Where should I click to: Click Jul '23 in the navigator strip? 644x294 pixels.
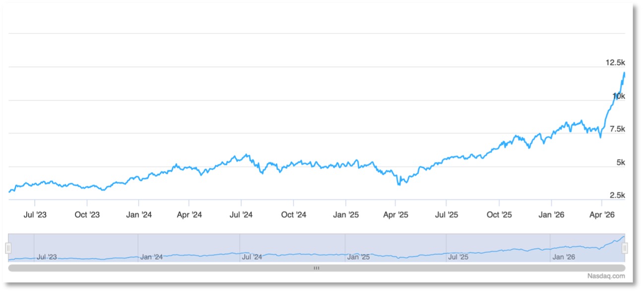pyautogui.click(x=47, y=257)
